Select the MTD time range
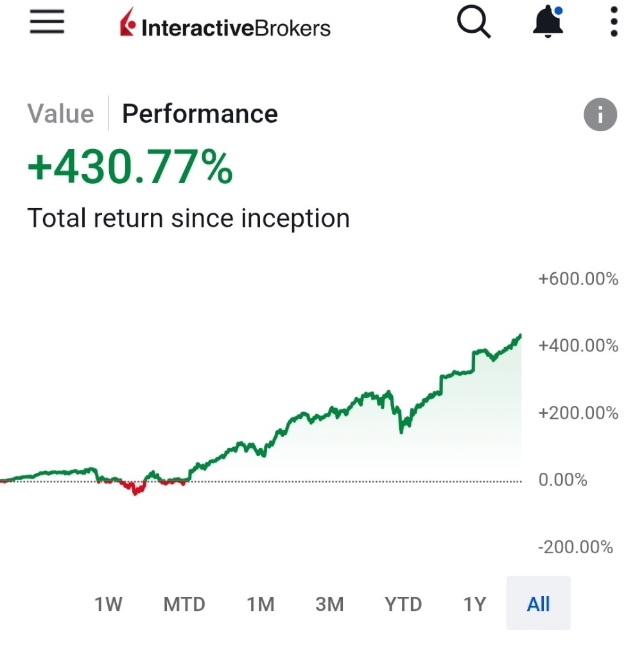 (x=184, y=604)
